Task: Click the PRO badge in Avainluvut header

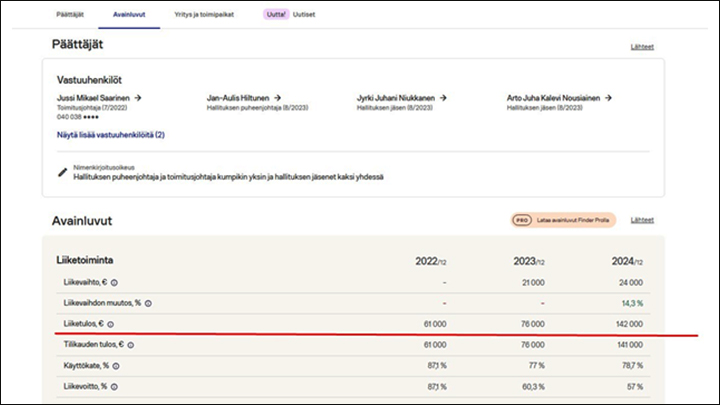Action: pyautogui.click(x=520, y=220)
